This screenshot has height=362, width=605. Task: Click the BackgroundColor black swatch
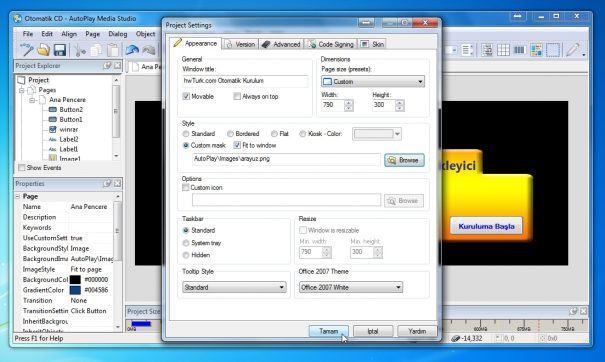(75, 279)
